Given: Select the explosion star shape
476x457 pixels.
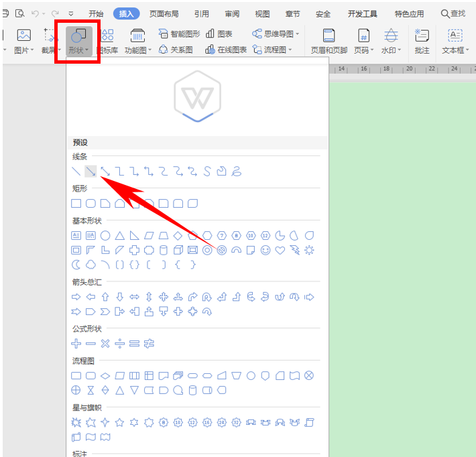Looking at the screenshot, I should [x=76, y=422].
